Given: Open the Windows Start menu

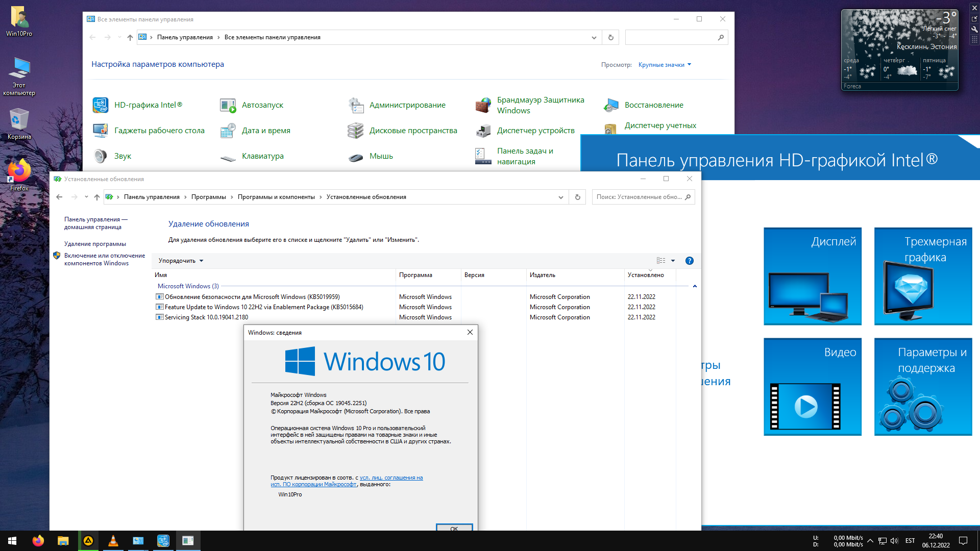Looking at the screenshot, I should point(12,541).
